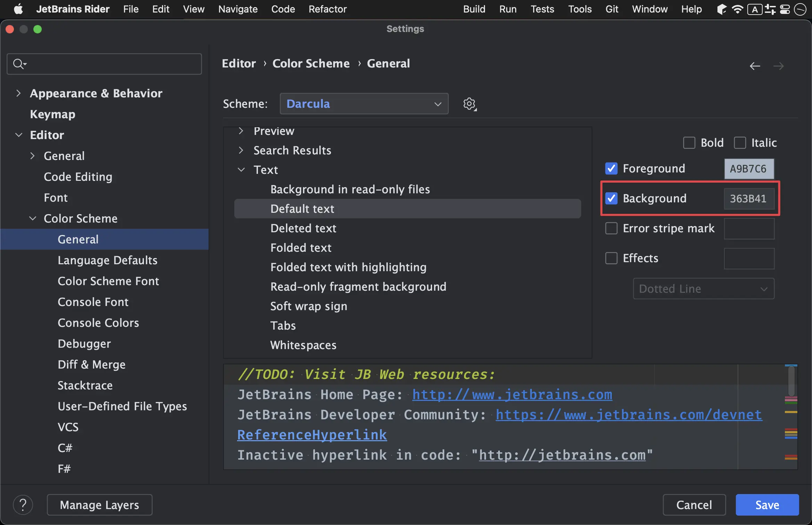Image resolution: width=812 pixels, height=525 pixels.
Task: Open the Tools menu
Action: click(x=580, y=9)
